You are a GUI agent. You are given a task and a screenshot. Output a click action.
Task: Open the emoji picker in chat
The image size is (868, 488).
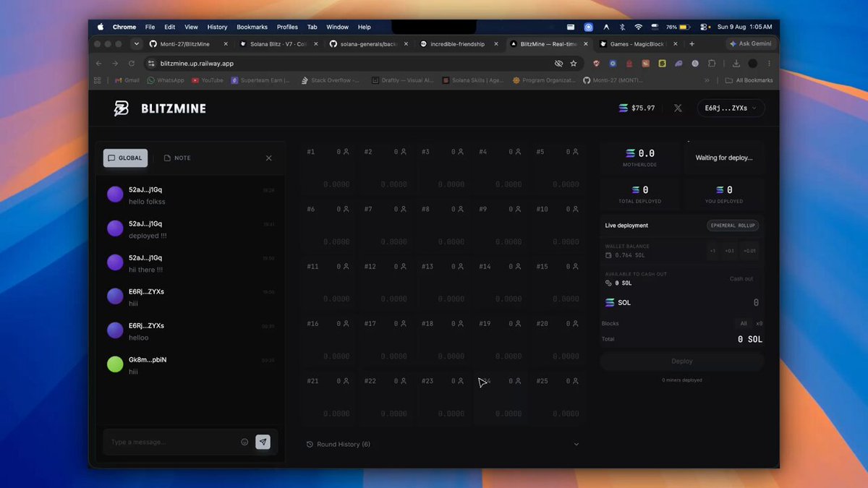[x=244, y=442]
